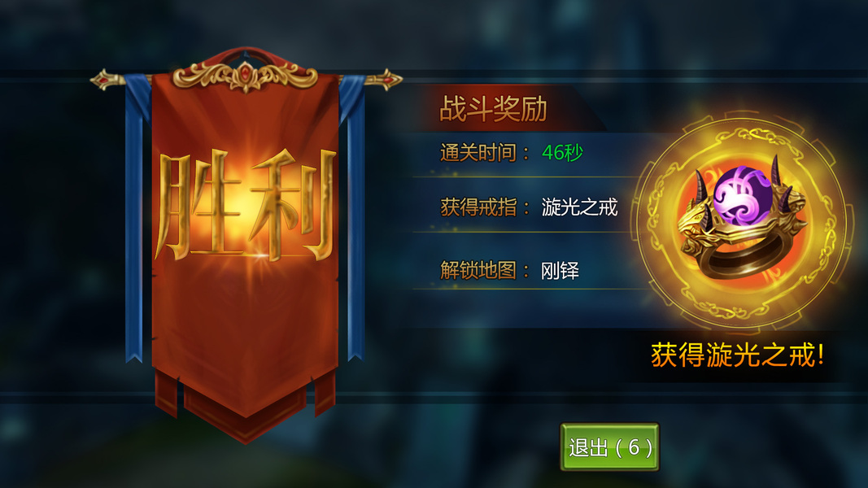868x488 pixels.
Task: Click the 战斗奖励 header label
Action: tap(493, 108)
